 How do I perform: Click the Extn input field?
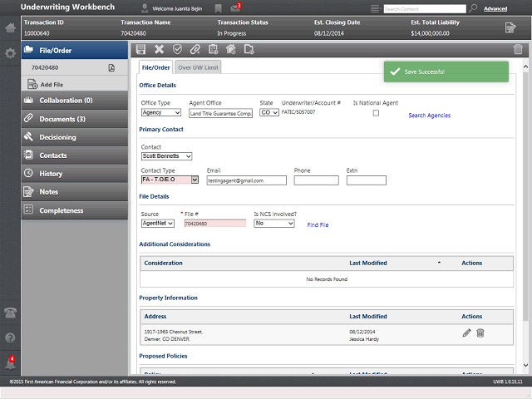tap(366, 180)
